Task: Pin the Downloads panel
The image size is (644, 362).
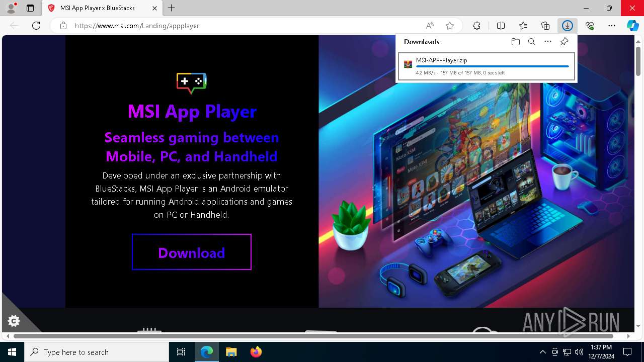Action: (x=564, y=42)
